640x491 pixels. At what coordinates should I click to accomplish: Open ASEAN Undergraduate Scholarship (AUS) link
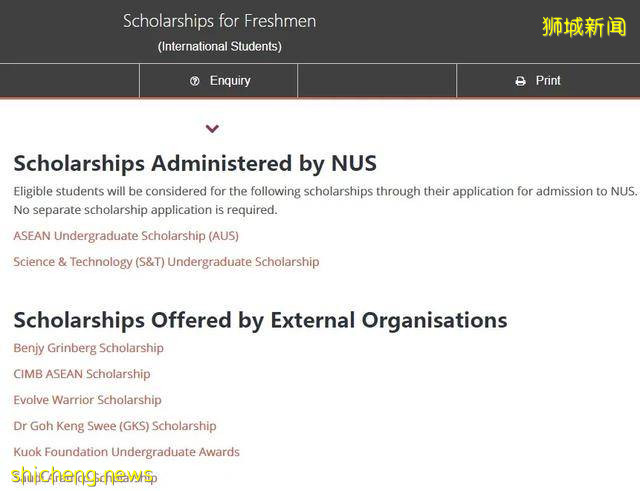tap(126, 236)
